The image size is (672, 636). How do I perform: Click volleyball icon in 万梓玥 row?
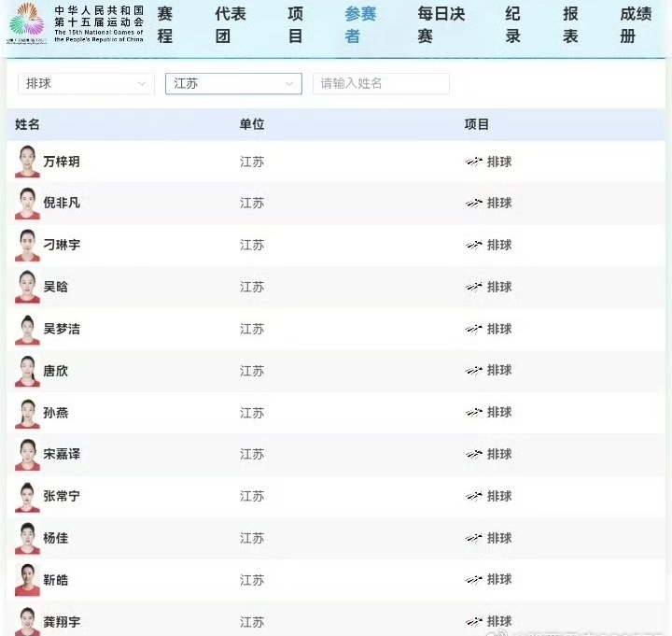(474, 162)
